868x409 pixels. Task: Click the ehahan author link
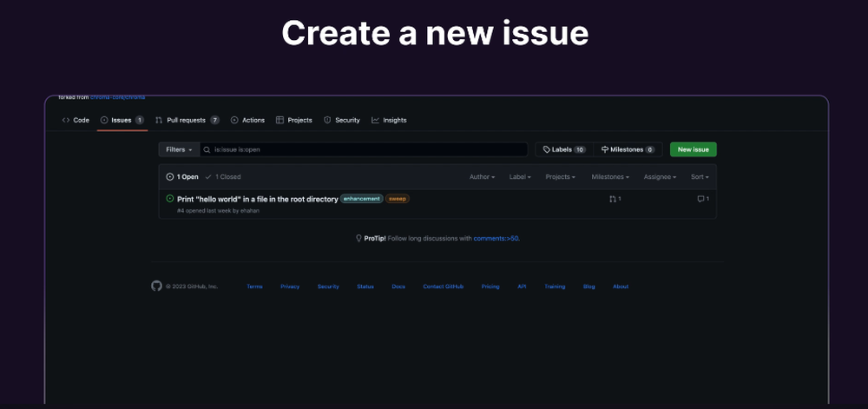(x=250, y=211)
